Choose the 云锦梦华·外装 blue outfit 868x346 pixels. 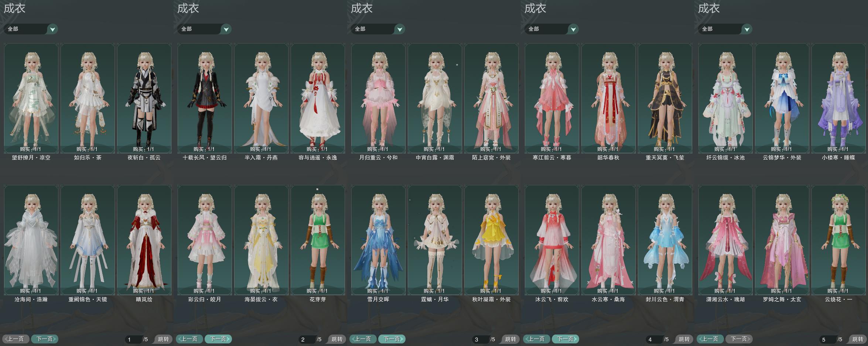[782, 98]
